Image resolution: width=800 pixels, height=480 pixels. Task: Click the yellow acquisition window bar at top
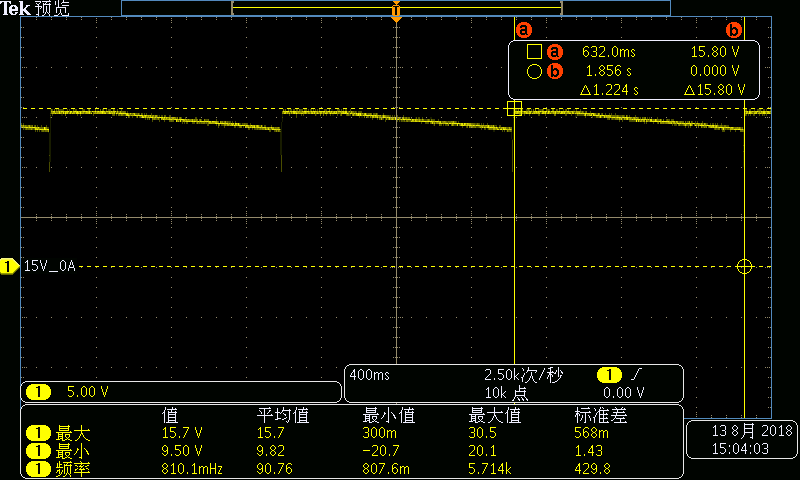pyautogui.click(x=396, y=8)
